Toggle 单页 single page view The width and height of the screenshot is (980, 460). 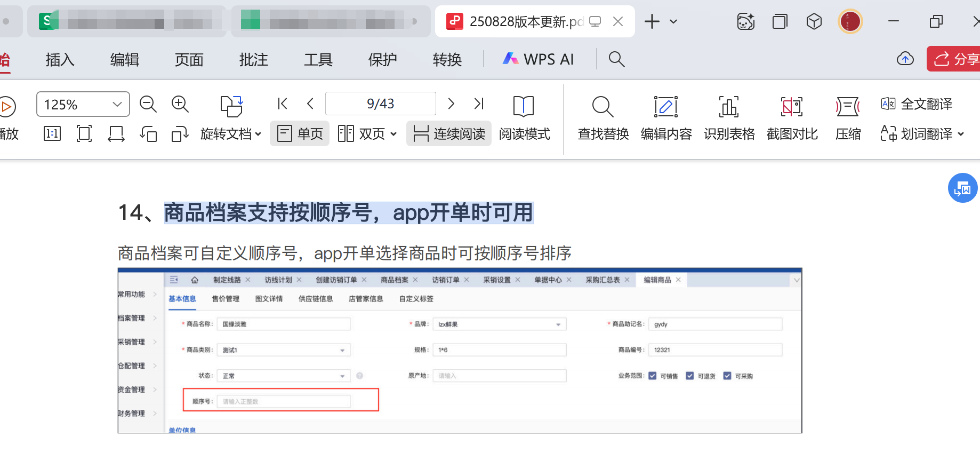pyautogui.click(x=300, y=133)
